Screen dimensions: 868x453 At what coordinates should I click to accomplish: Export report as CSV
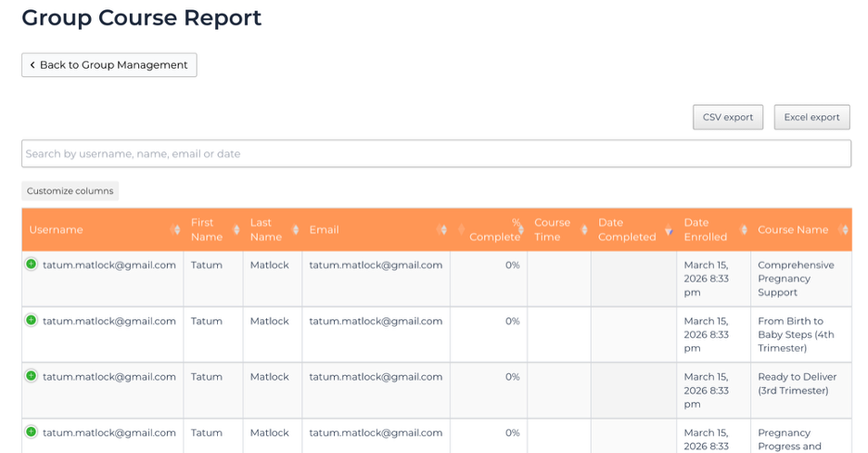click(x=728, y=117)
